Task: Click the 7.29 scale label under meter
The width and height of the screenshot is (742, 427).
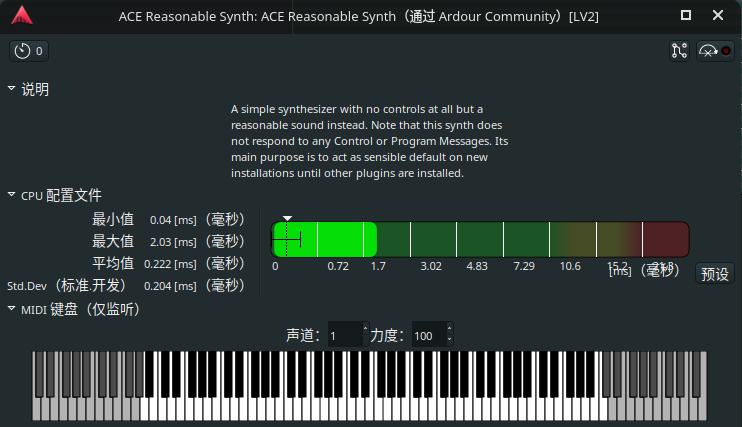Action: click(x=524, y=266)
